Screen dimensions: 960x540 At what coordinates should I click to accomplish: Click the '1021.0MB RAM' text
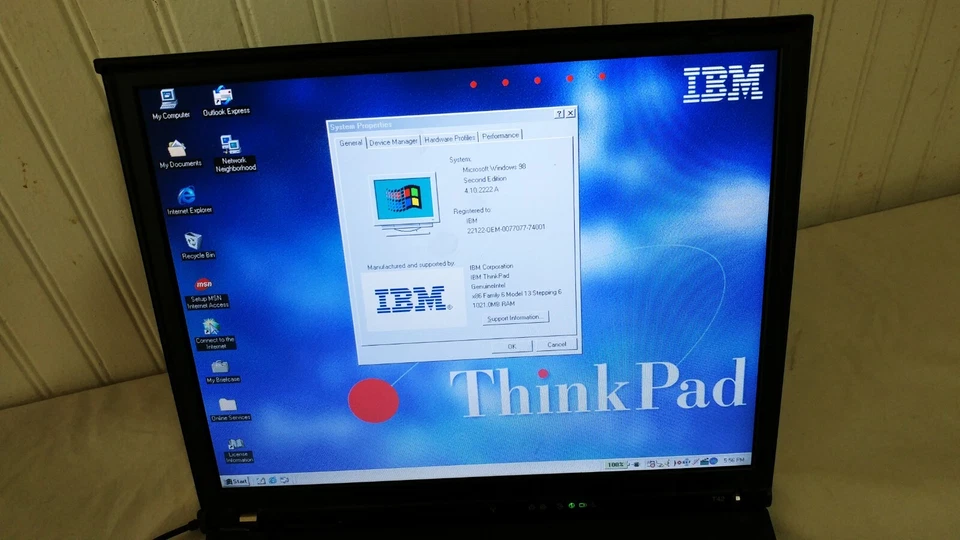493,304
